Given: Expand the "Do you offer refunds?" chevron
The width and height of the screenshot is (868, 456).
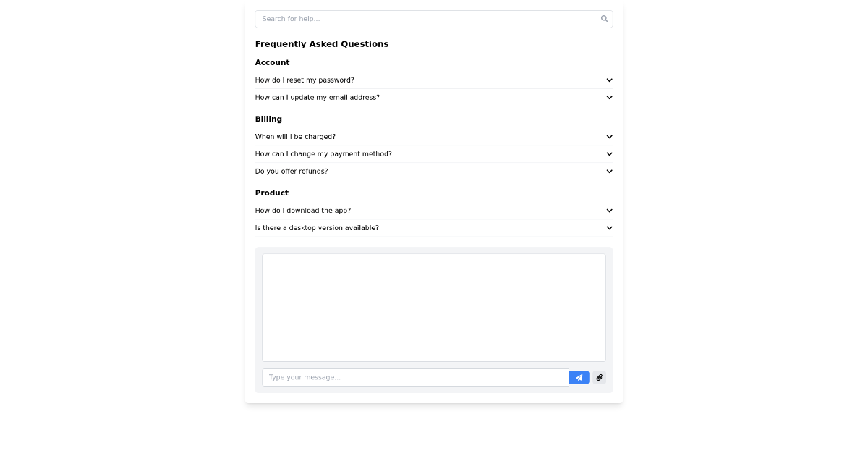Looking at the screenshot, I should coord(609,171).
